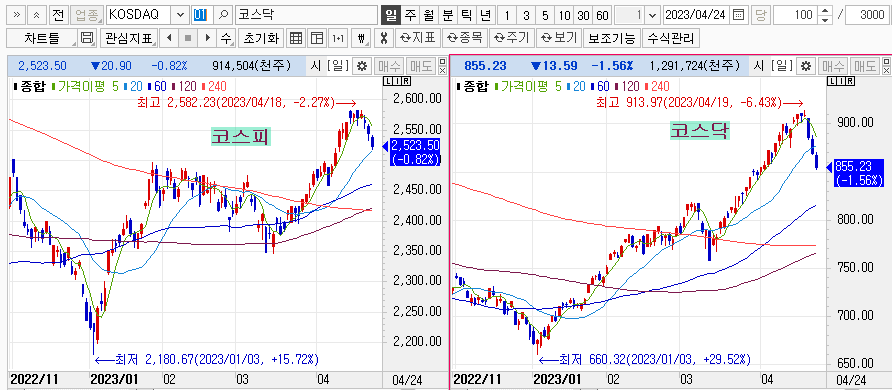Select the weekly 주 period toggle
The height and width of the screenshot is (390, 892).
[x=410, y=15]
